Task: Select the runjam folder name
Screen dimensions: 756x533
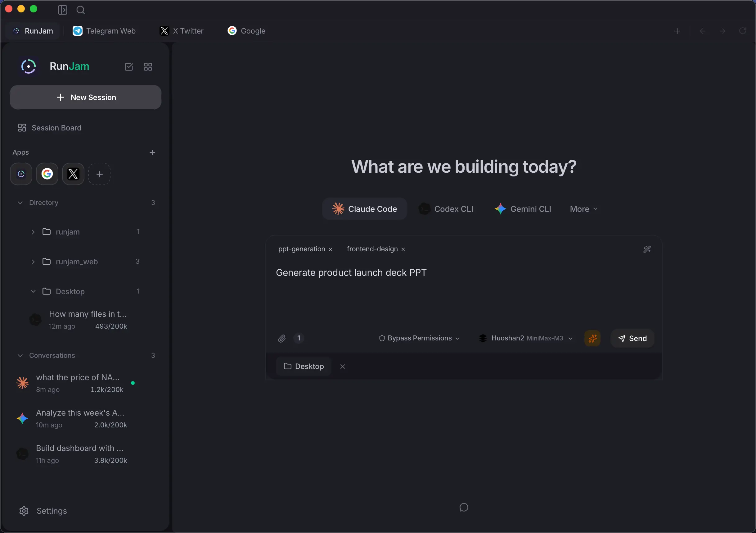Action: click(68, 232)
